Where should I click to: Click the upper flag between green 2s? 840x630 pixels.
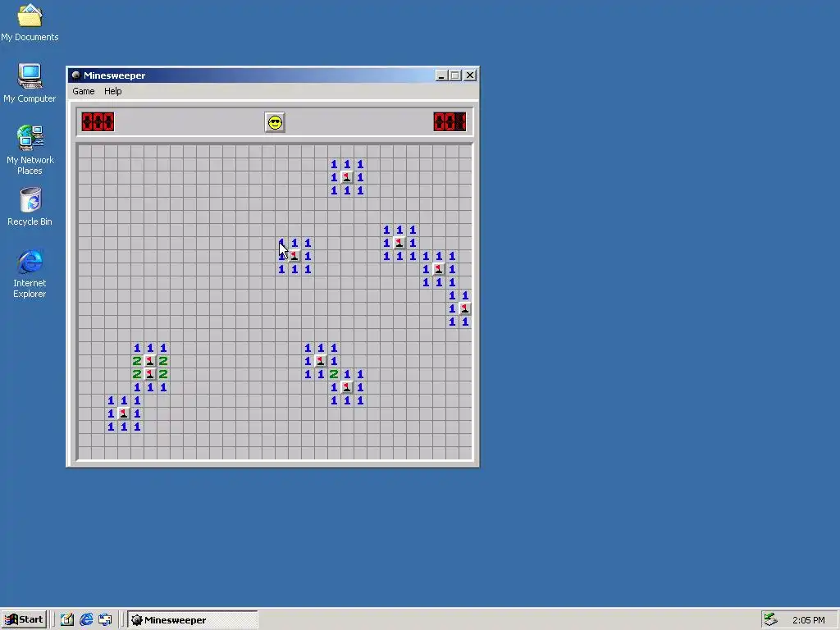click(x=150, y=361)
